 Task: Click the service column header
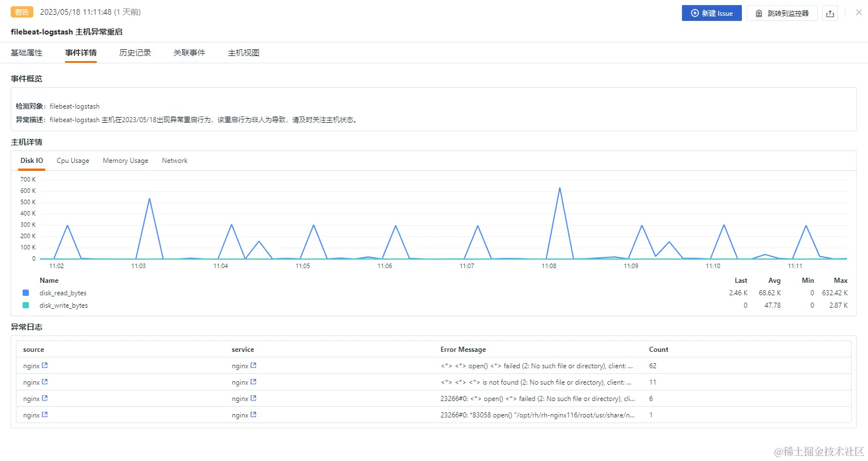pos(243,350)
